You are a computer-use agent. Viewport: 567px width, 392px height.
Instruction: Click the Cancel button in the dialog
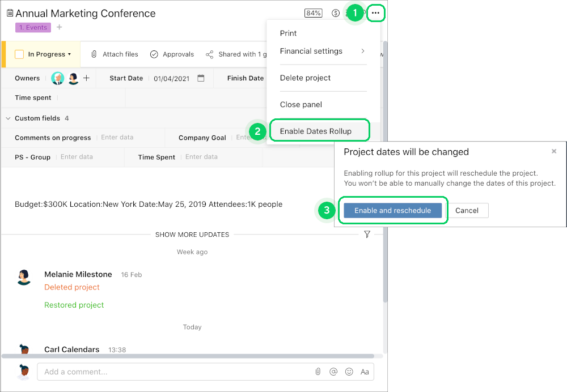click(x=467, y=210)
